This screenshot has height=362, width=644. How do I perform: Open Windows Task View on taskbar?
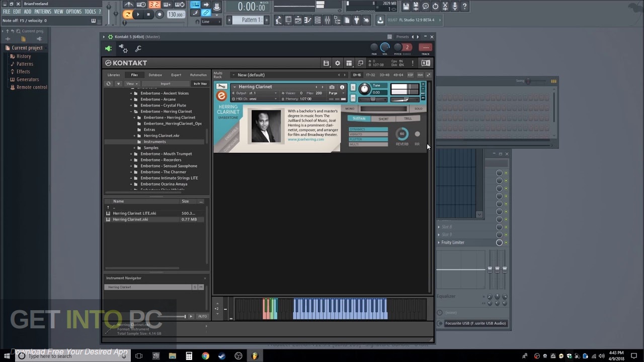click(139, 356)
